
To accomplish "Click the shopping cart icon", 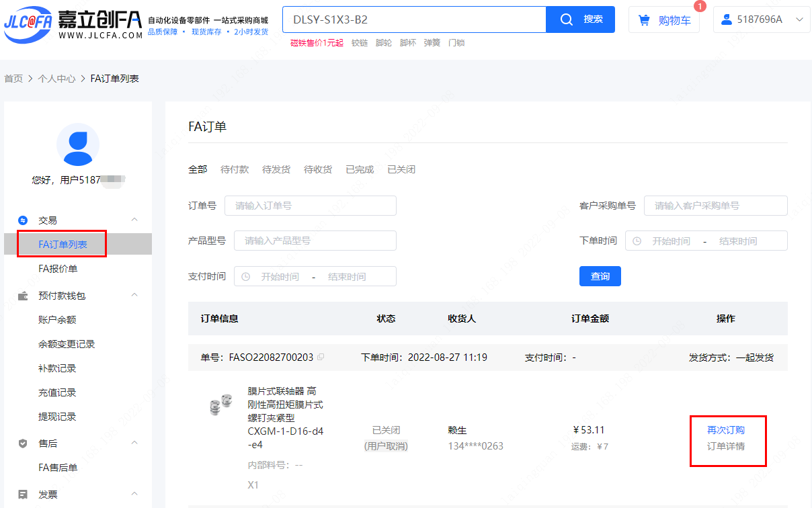I will (645, 20).
